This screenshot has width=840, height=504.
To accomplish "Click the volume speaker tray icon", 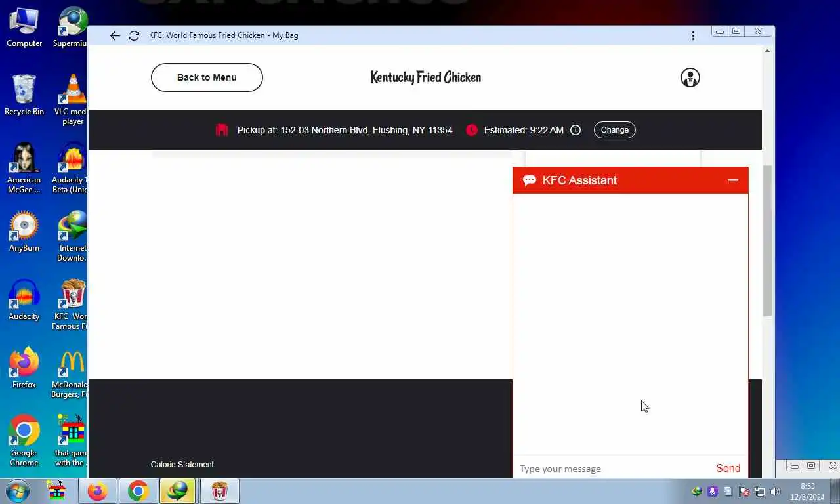I will [775, 491].
